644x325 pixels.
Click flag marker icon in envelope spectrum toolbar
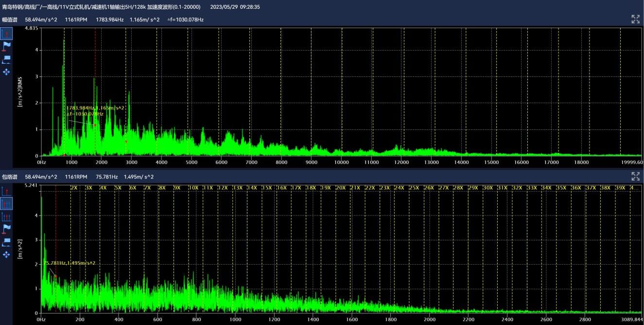pyautogui.click(x=6, y=229)
